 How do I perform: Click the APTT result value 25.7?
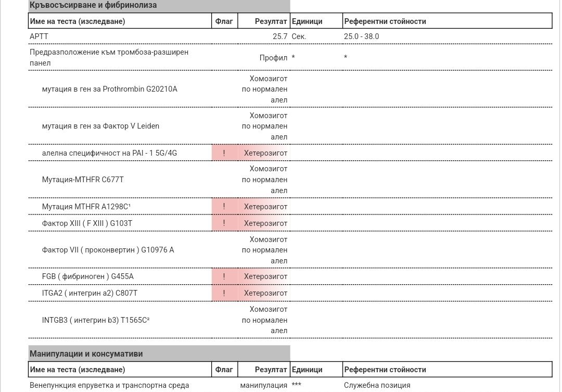(280, 36)
